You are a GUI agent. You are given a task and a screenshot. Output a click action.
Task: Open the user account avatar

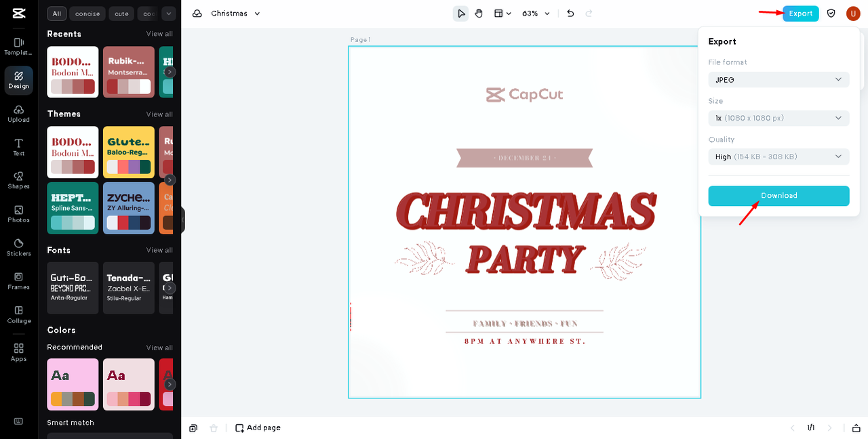(853, 14)
